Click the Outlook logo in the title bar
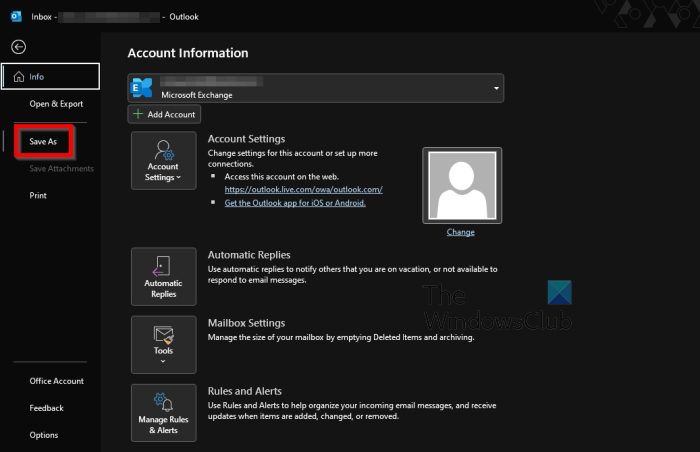The image size is (700, 452). (16, 17)
